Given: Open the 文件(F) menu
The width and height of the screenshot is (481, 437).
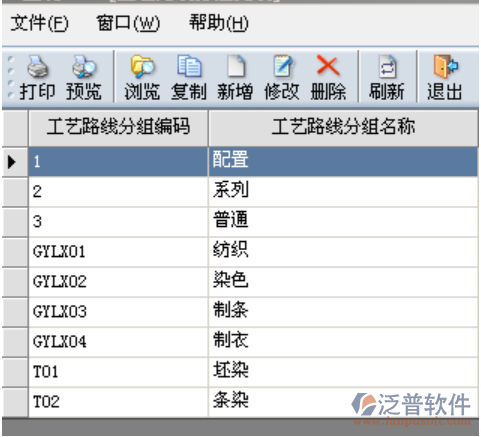Looking at the screenshot, I should [x=39, y=23].
